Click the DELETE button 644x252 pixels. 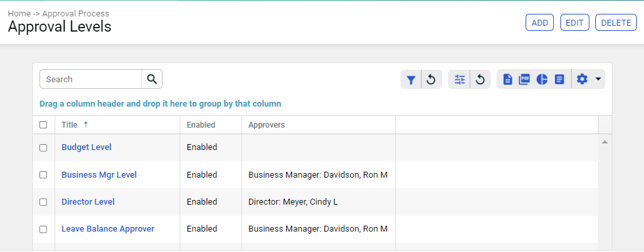pos(616,22)
